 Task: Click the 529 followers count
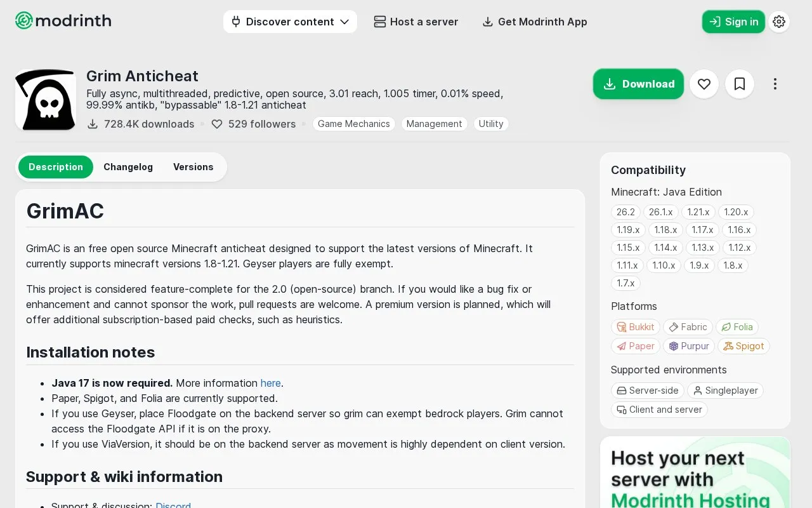(x=254, y=124)
